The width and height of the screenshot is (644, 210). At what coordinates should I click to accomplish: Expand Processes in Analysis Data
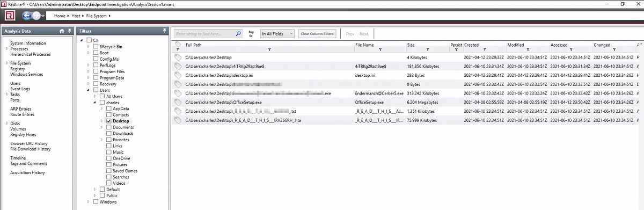click(x=6, y=49)
